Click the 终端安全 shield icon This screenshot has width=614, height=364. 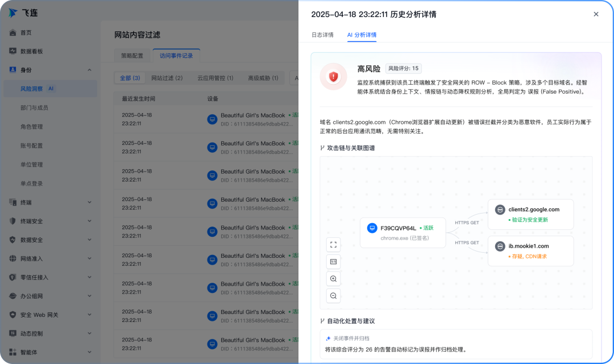point(13,221)
